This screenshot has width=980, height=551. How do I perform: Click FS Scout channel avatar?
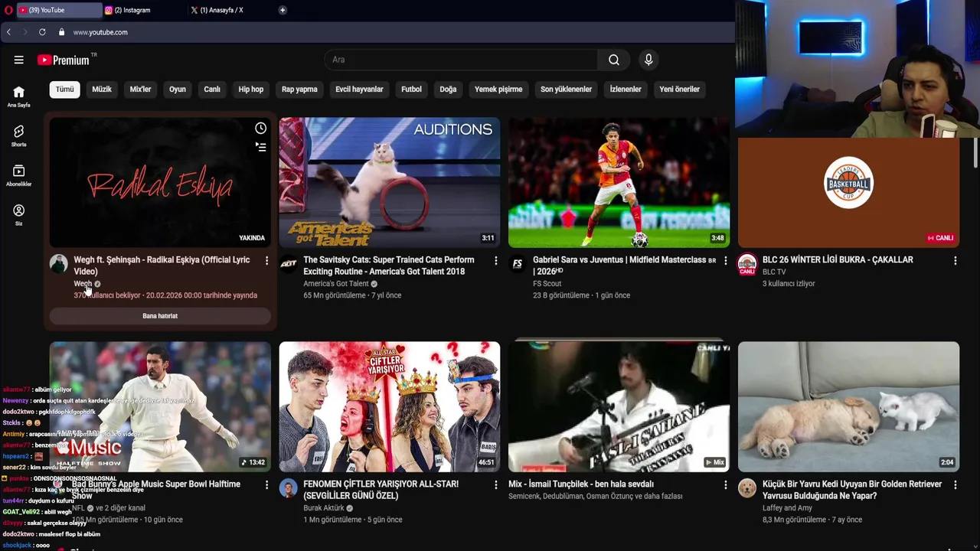coord(518,264)
